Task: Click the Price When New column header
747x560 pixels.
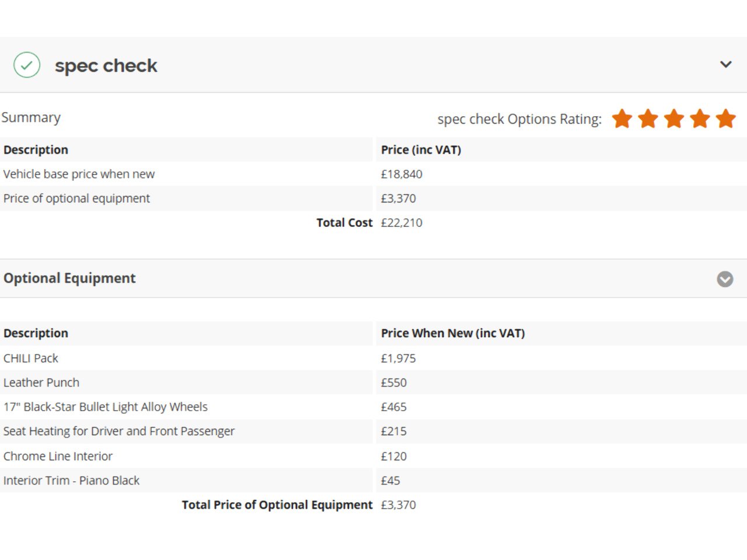Action: coord(452,334)
